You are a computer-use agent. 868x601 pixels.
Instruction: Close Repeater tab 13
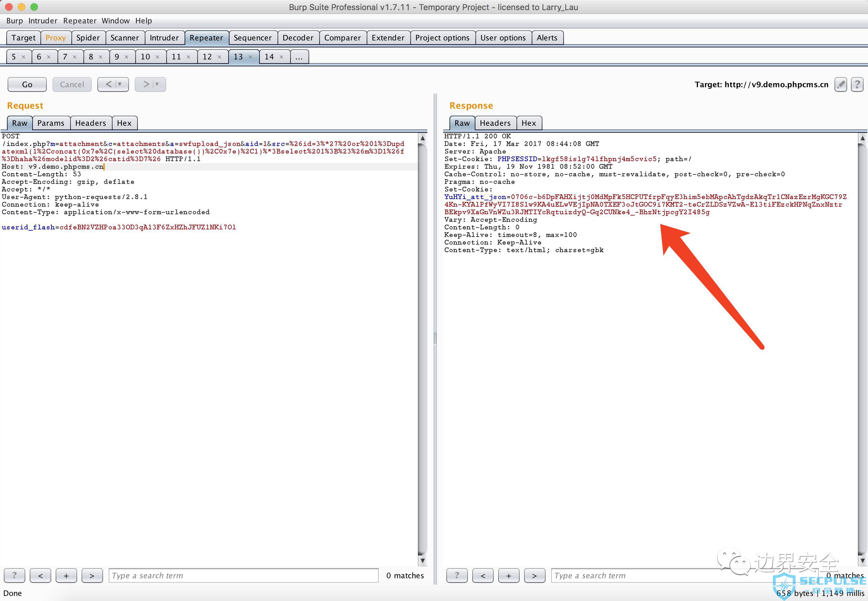pyautogui.click(x=251, y=57)
